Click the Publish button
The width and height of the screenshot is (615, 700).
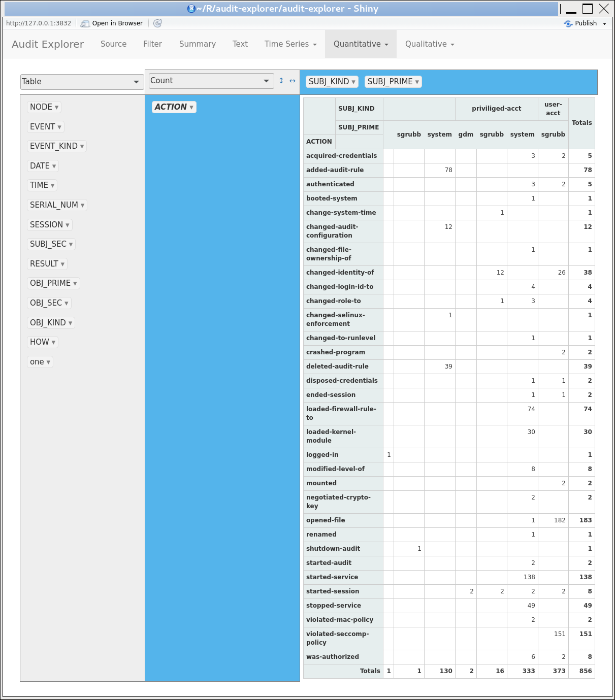coord(581,23)
